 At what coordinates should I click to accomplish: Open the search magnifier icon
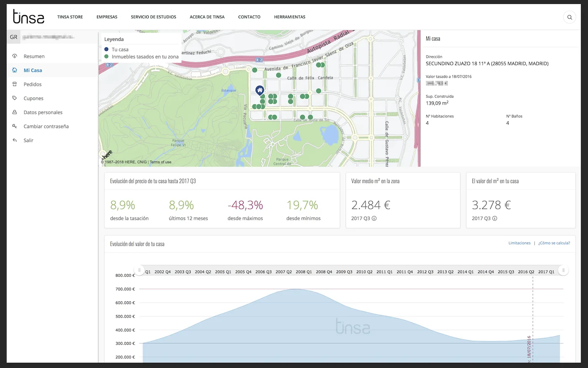pyautogui.click(x=570, y=17)
